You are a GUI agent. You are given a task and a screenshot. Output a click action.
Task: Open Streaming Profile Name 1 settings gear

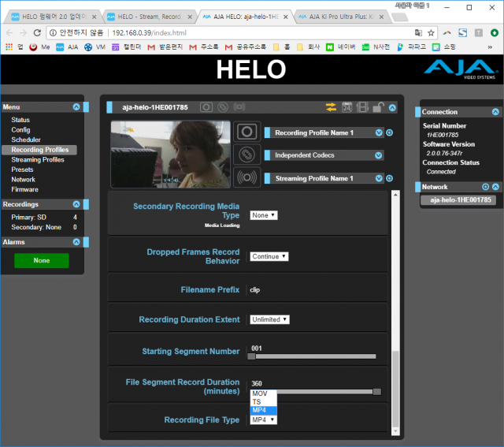point(389,178)
